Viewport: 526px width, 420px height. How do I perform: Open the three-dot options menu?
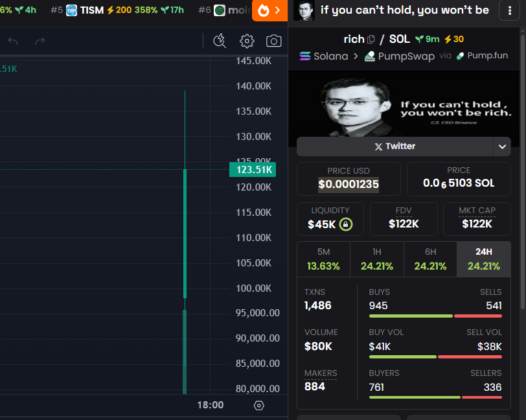[x=510, y=10]
